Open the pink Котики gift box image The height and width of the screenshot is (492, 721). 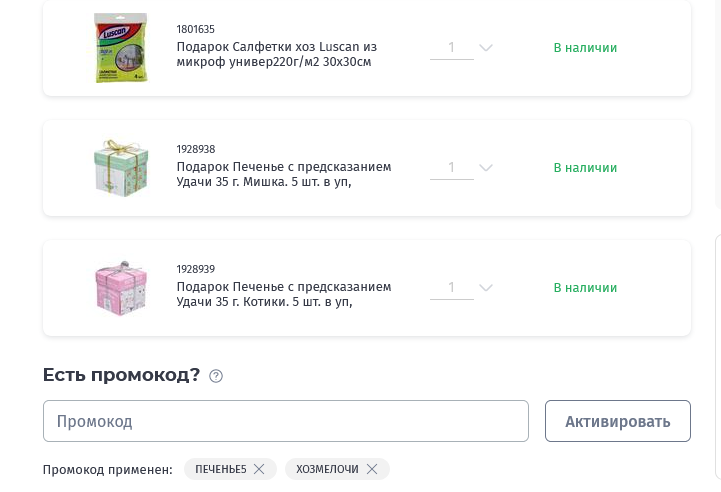(121, 288)
